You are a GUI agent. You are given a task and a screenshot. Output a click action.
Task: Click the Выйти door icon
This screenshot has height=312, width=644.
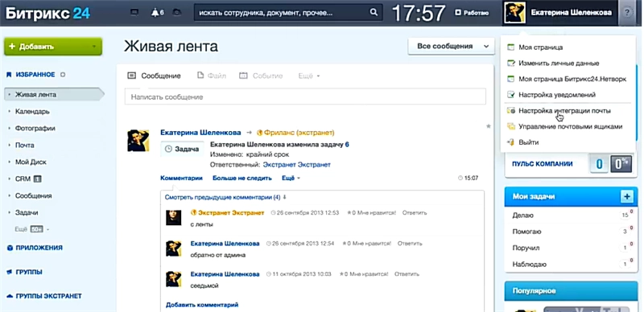510,142
